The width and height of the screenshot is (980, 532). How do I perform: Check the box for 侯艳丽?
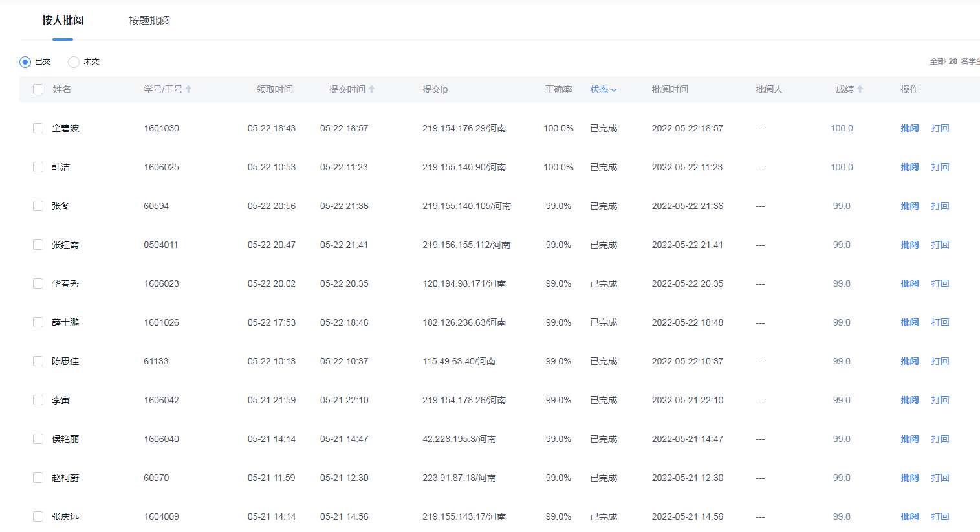38,439
